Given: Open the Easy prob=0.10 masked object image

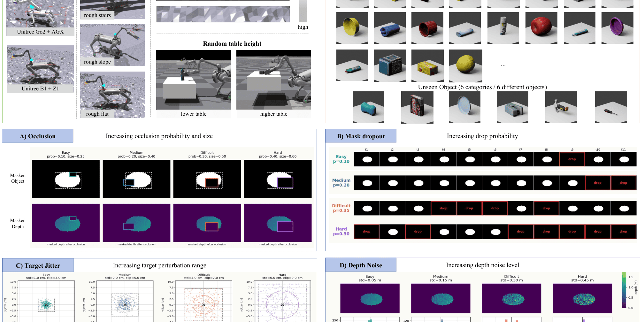Looking at the screenshot, I should 66,179.
